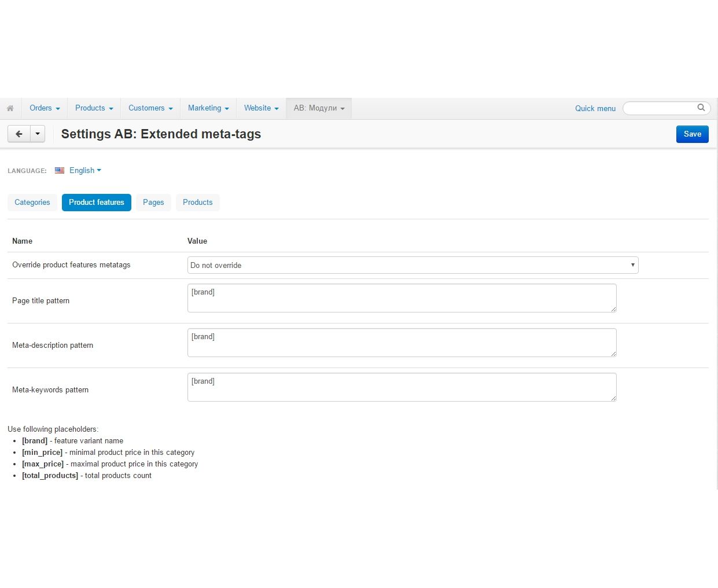Expand the Marketing menu
The height and width of the screenshot is (588, 718).
tap(208, 108)
